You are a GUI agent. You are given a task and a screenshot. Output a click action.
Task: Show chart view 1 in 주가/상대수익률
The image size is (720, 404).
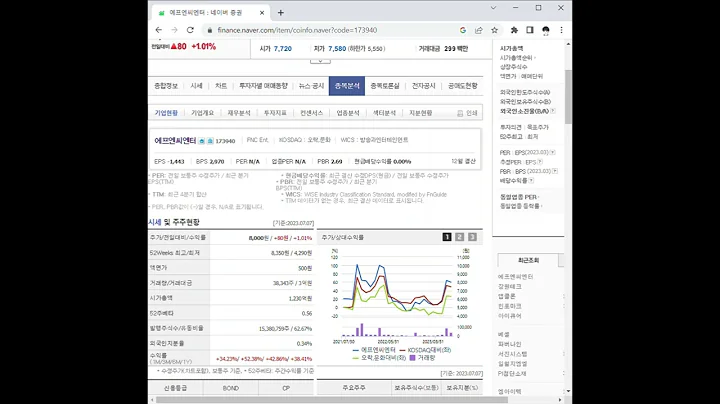447,237
